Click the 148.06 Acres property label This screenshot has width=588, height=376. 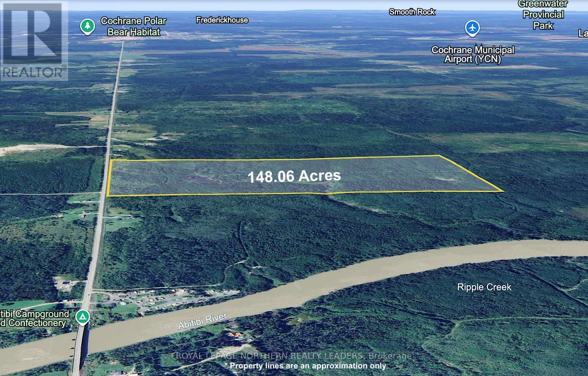coord(294,176)
